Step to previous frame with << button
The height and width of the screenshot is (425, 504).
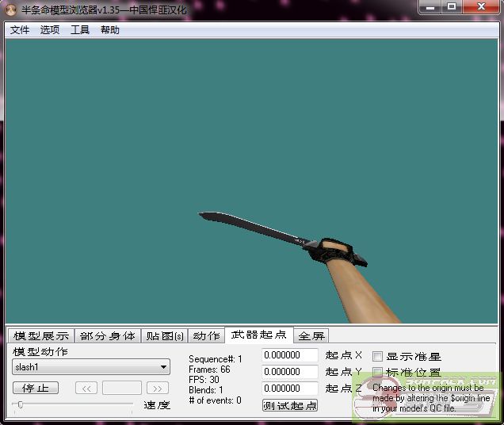pyautogui.click(x=86, y=389)
